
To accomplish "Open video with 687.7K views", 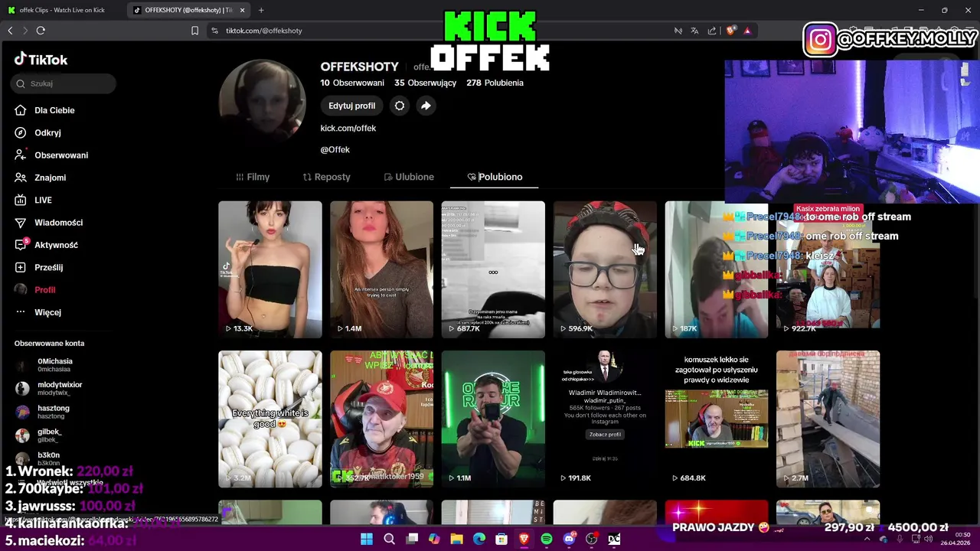I will 493,269.
